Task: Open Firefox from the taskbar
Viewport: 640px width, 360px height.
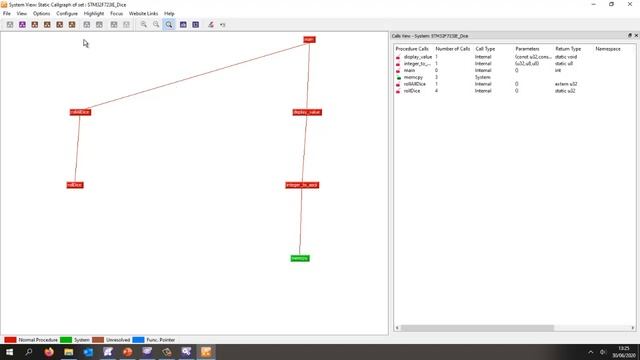Action: coord(49,352)
